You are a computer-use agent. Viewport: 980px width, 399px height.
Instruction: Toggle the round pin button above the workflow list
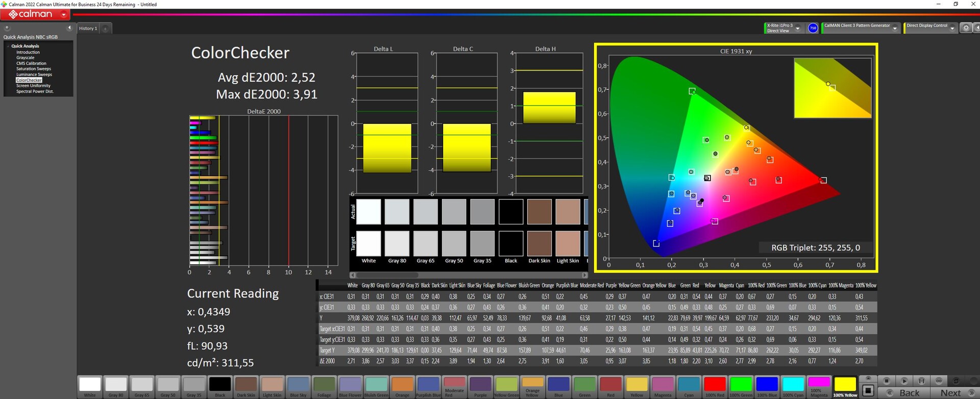point(7,28)
